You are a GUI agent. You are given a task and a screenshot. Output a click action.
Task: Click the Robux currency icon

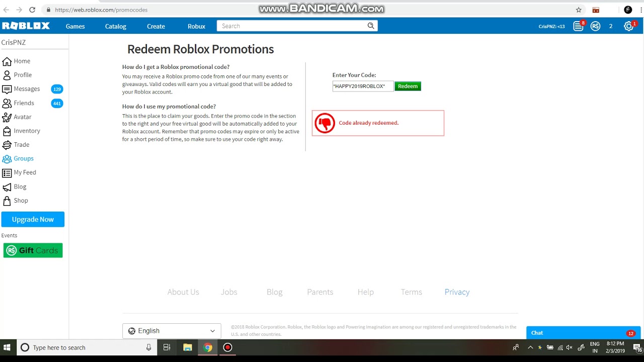pyautogui.click(x=596, y=26)
